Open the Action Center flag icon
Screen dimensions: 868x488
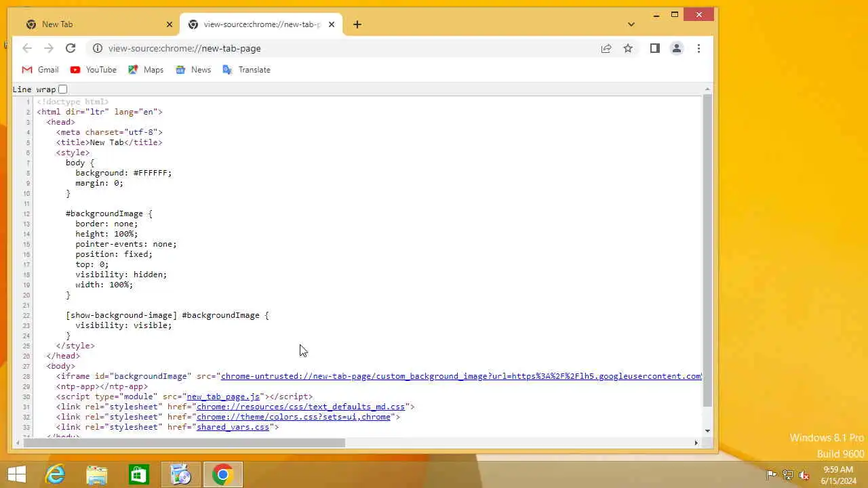(771, 475)
